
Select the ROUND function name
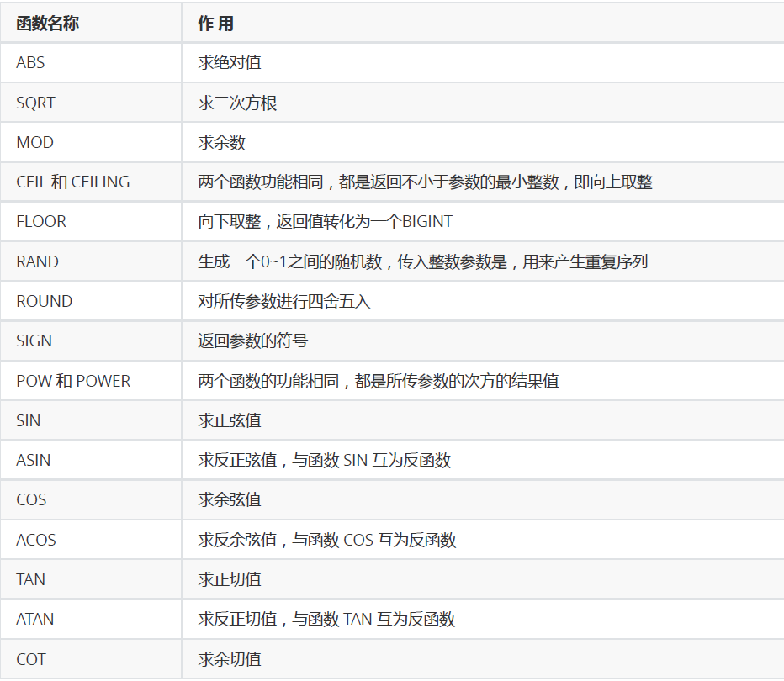point(45,301)
